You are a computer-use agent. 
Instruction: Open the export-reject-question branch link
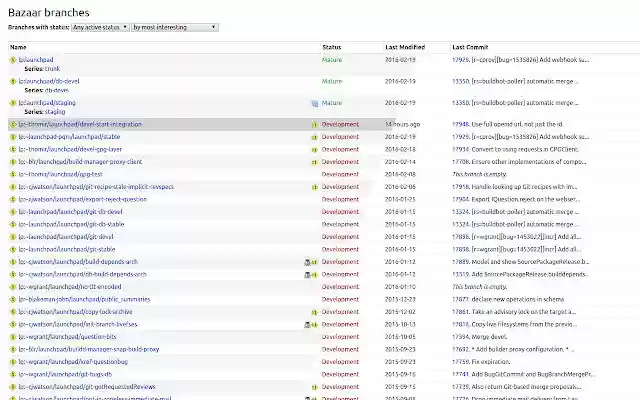click(x=82, y=199)
